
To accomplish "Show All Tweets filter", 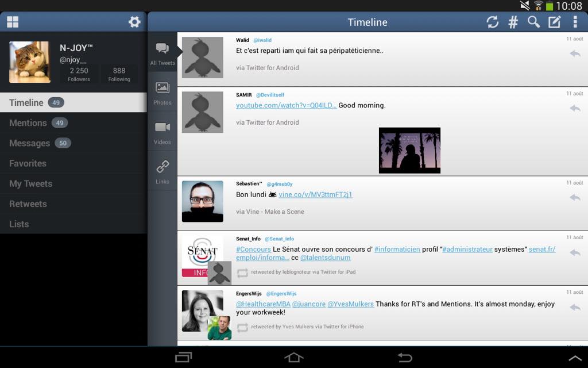I will (163, 52).
